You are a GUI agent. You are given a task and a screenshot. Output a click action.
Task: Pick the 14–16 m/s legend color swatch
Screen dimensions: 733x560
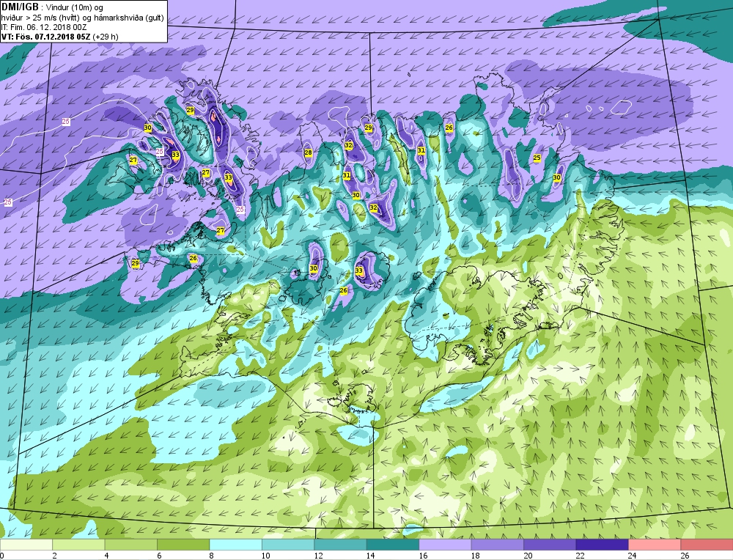coord(393,545)
